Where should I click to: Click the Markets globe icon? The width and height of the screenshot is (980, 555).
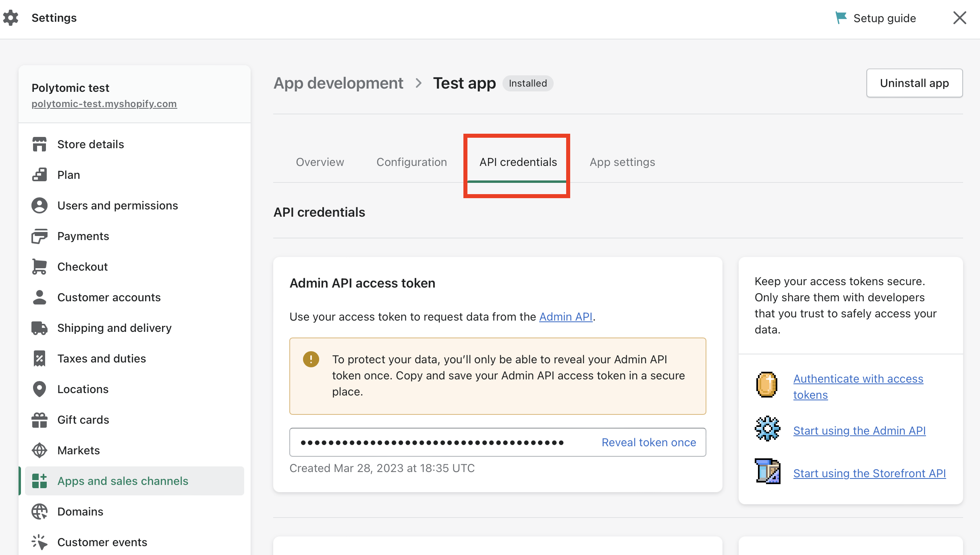tap(39, 450)
